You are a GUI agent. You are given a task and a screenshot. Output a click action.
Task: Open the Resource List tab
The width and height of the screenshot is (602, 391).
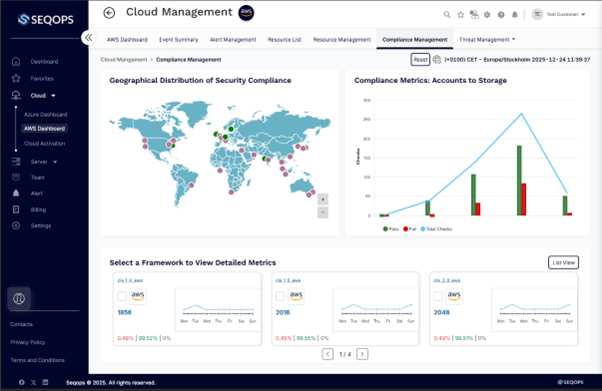point(284,40)
